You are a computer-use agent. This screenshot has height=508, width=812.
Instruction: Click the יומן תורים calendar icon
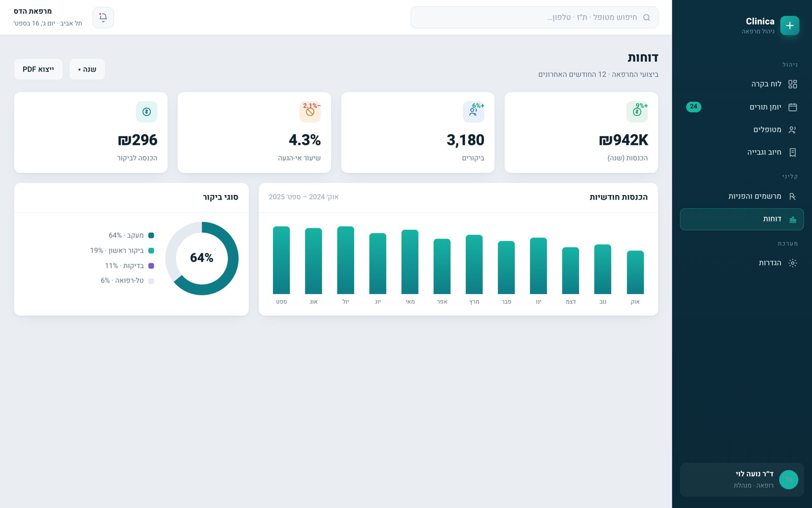792,107
